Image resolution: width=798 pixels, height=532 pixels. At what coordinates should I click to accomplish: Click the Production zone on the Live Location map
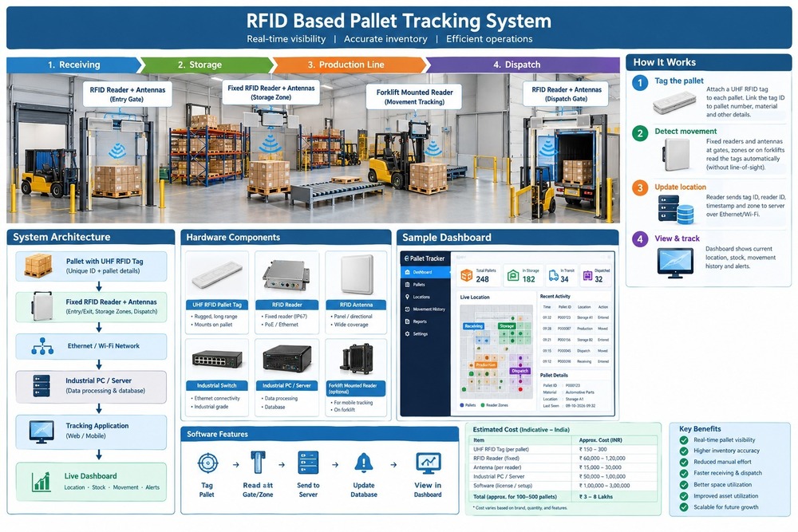pos(485,365)
